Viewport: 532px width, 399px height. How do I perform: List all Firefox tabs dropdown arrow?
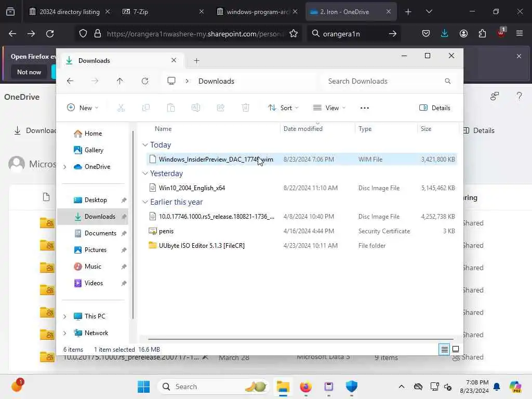pos(429,11)
